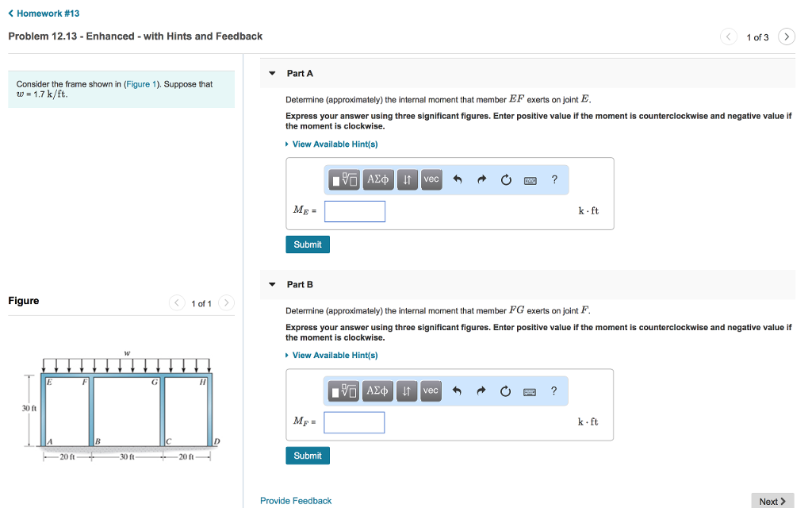Click the subscript arrows icon in Part B
Screen dimensions: 812x508
tap(406, 391)
